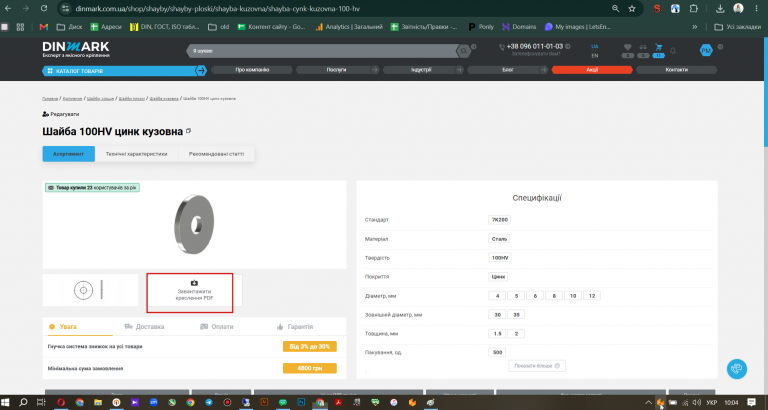The width and height of the screenshot is (768, 410).
Task: Expand the Індустрії menu arrow
Action: click(459, 70)
